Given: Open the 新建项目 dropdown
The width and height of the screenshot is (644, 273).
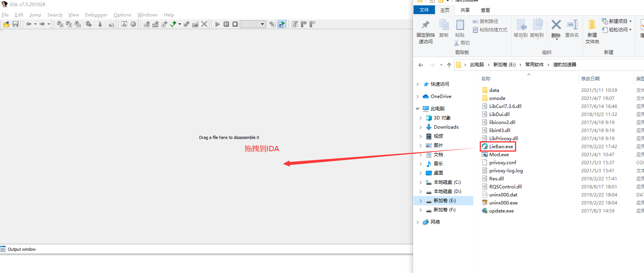Looking at the screenshot, I should (x=616, y=21).
